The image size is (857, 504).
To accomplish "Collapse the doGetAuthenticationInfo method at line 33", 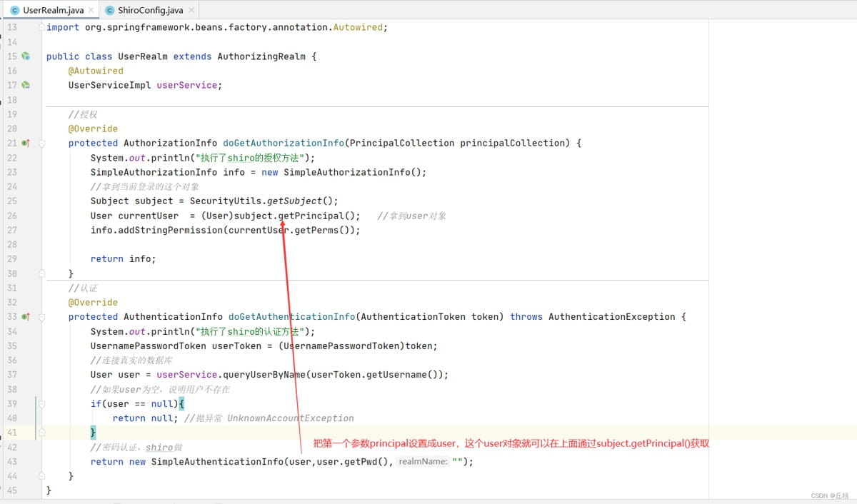I will pos(41,316).
